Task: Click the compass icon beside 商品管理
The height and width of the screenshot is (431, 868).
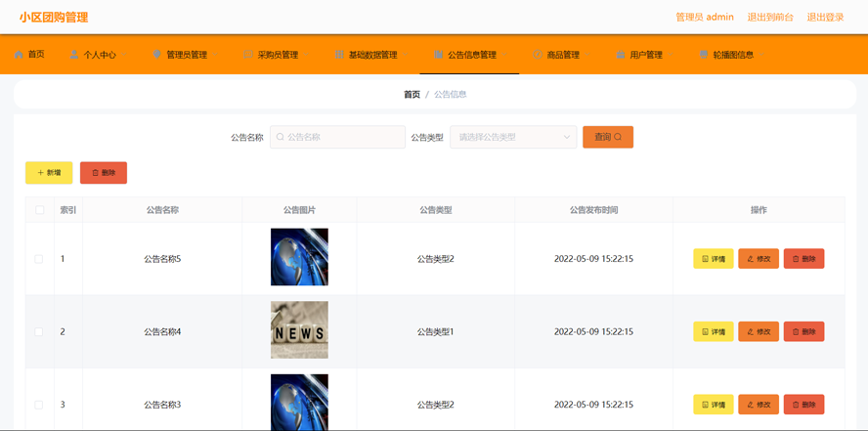Action: click(x=538, y=54)
